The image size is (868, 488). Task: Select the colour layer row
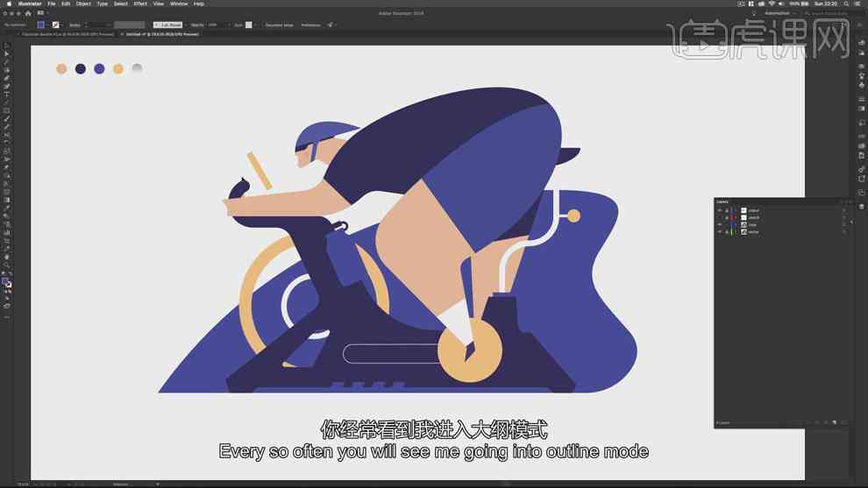[782, 210]
